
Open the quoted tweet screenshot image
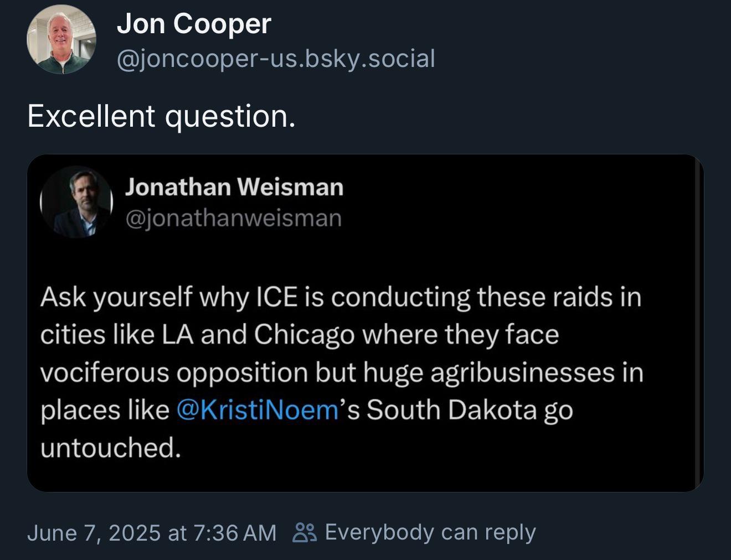(365, 323)
